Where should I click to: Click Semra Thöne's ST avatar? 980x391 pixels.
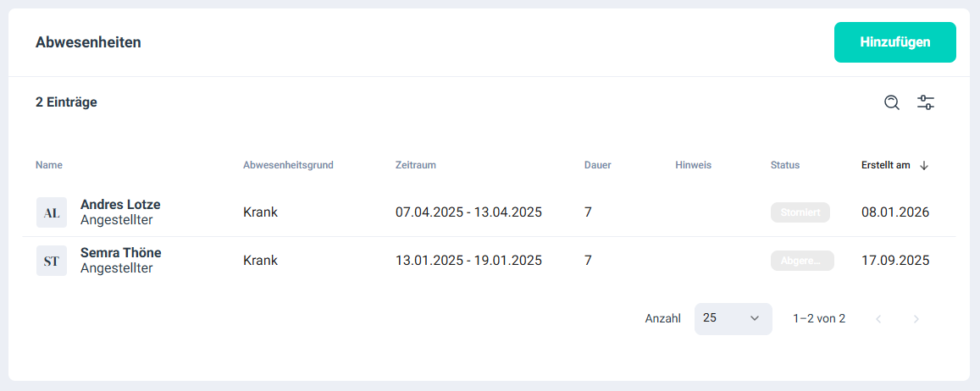coord(52,261)
